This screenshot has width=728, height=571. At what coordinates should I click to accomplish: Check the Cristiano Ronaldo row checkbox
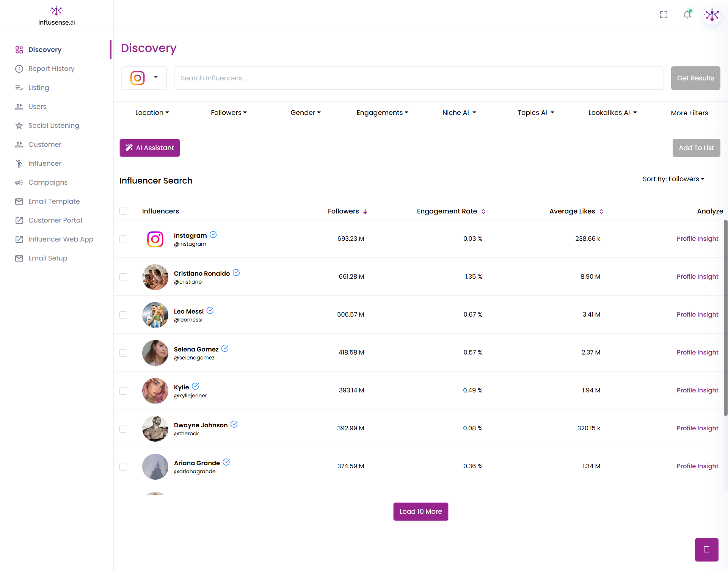coord(123,277)
